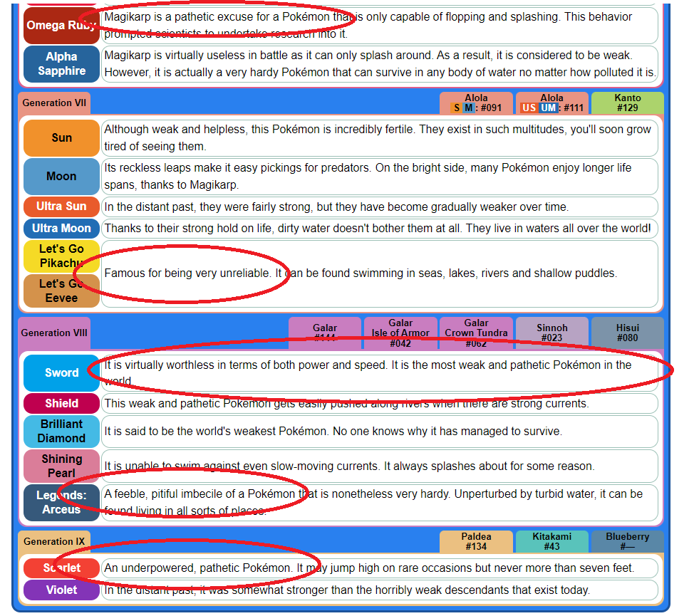
Task: Click the Scarlet 'underpowered, pathetic Pokémon' entry
Action: coord(380,568)
